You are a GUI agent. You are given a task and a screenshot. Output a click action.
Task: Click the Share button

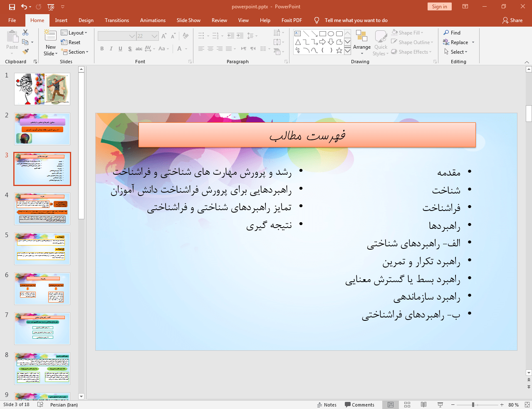point(512,20)
